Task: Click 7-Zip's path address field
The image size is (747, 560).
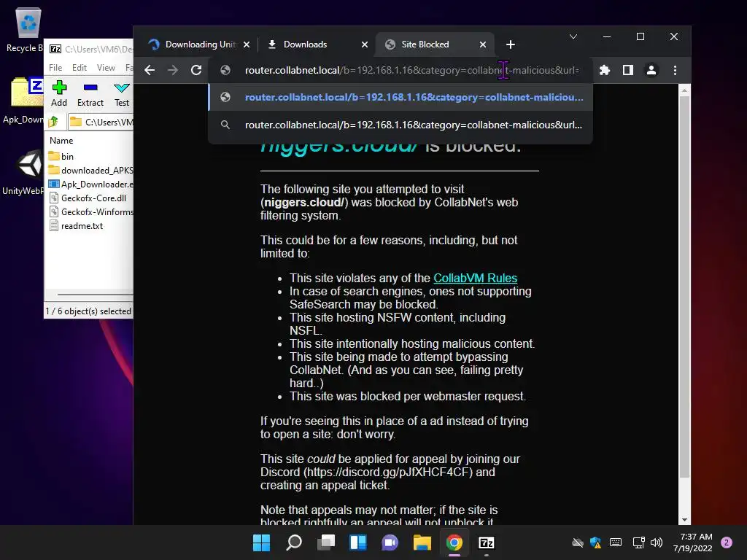Action: click(x=101, y=122)
